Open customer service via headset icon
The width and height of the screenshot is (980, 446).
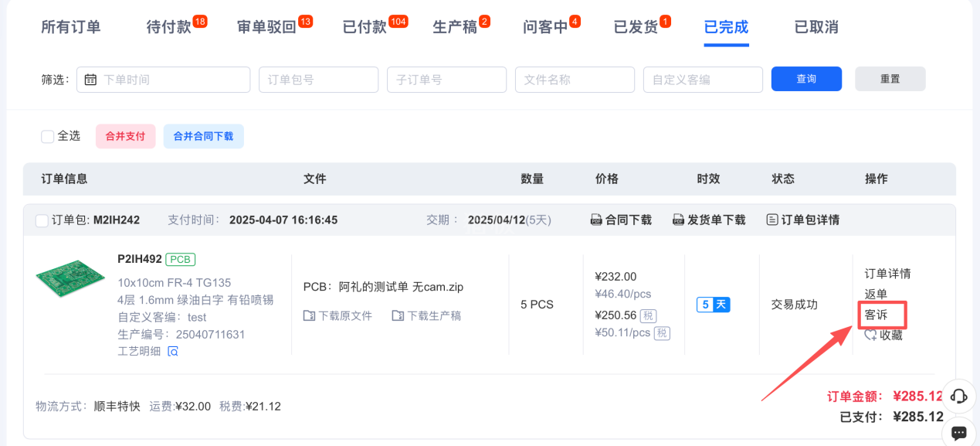coord(958,396)
